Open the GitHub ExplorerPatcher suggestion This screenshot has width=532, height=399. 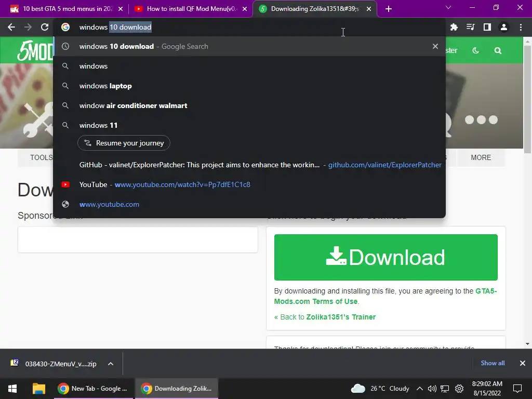click(249, 165)
